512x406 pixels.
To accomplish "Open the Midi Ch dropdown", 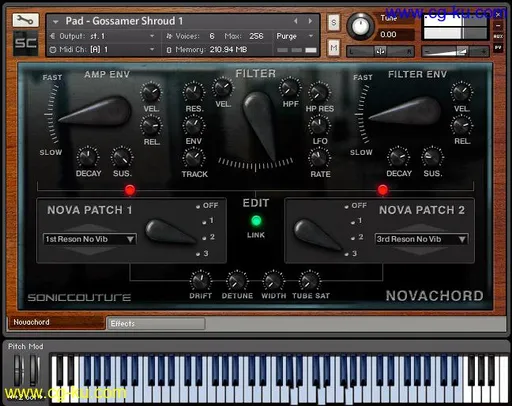I will coord(103,49).
